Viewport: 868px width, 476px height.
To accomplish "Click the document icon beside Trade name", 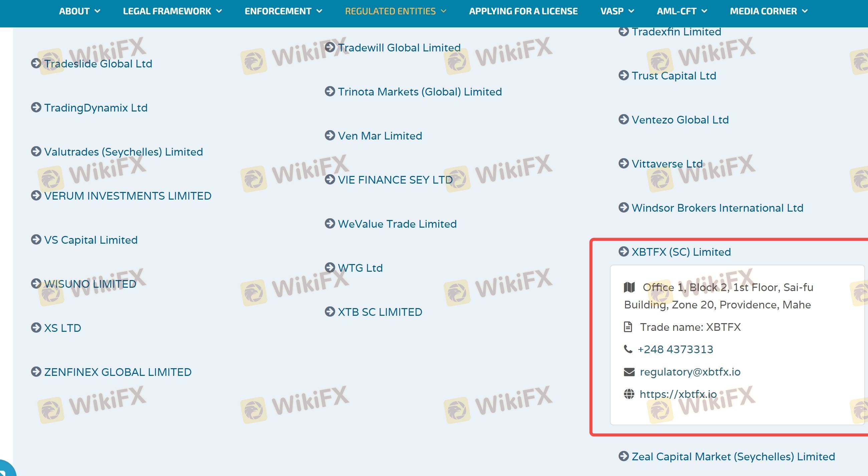I will [x=628, y=327].
